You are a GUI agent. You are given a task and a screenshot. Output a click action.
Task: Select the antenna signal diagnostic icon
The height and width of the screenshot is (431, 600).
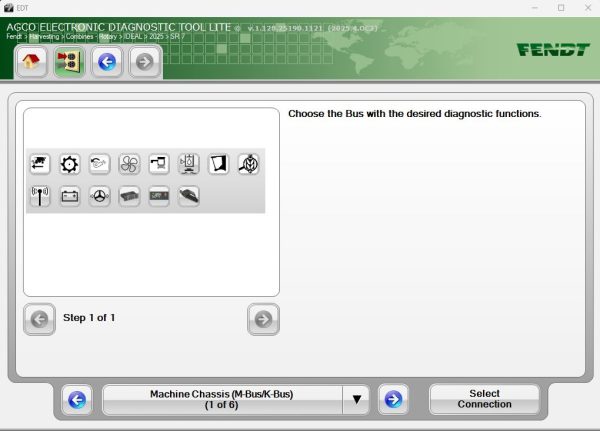tap(40, 196)
